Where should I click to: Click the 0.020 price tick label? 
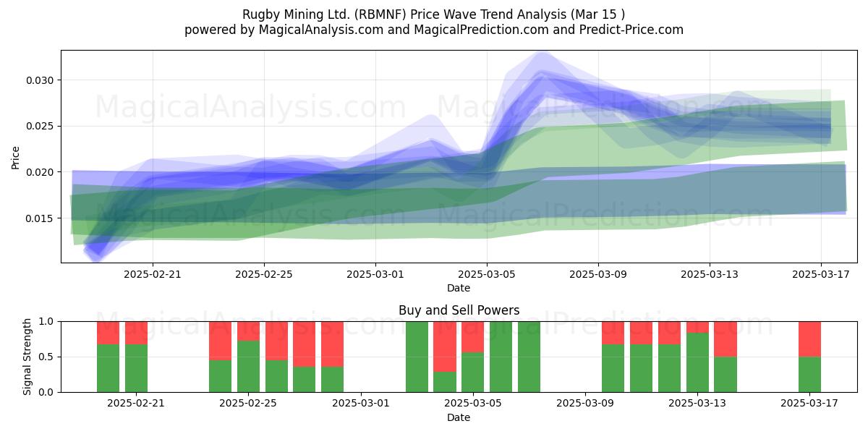click(40, 172)
